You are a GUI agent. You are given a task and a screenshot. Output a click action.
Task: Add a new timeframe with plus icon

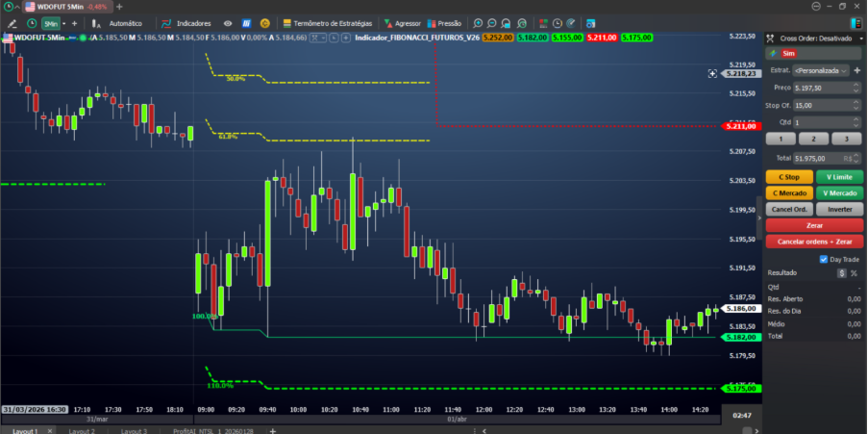pyautogui.click(x=75, y=24)
